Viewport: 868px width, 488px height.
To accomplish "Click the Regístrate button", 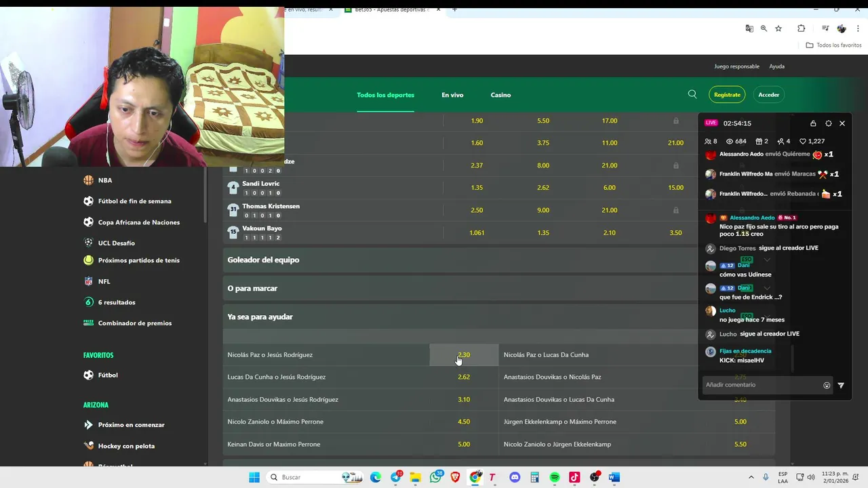I will pos(727,95).
